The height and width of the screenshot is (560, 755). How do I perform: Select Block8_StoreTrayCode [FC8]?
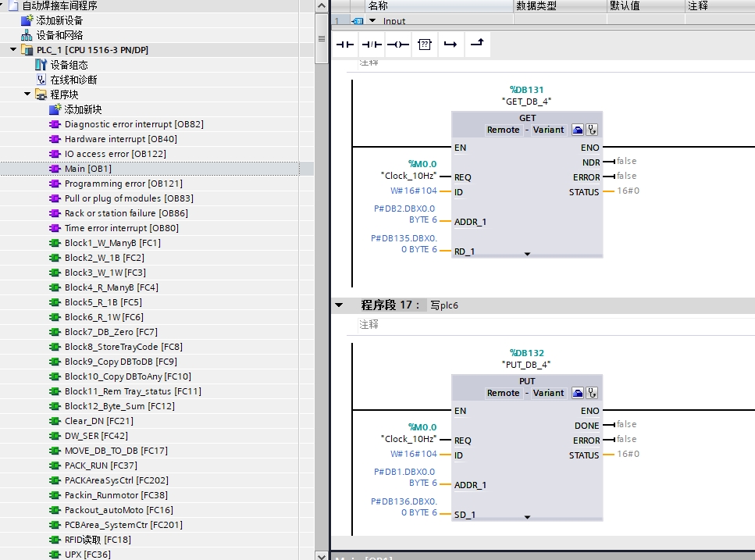pos(123,348)
